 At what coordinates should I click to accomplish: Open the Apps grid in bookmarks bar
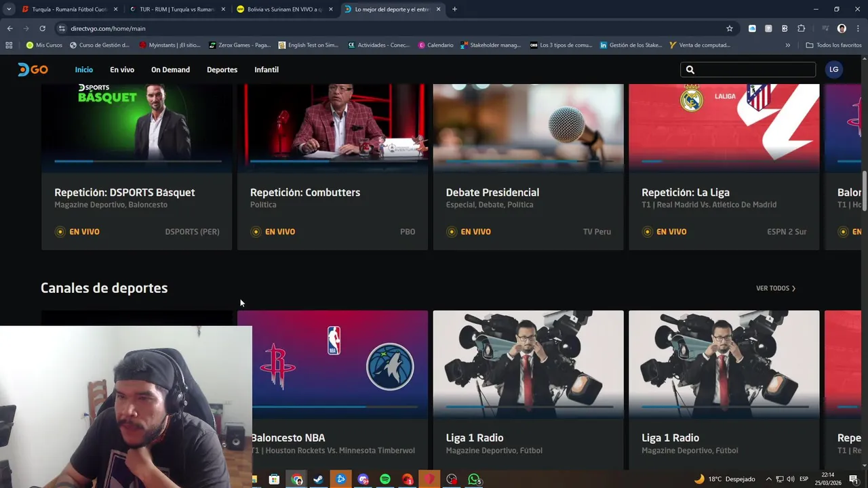tap(9, 45)
